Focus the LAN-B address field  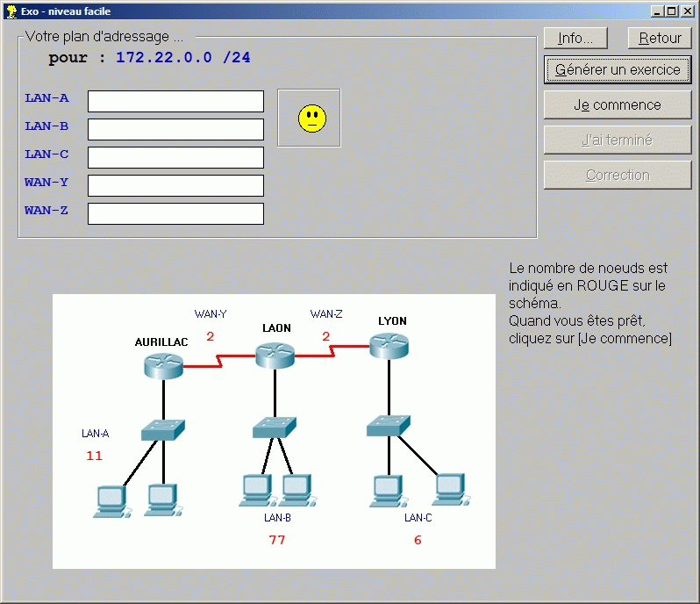tap(176, 130)
